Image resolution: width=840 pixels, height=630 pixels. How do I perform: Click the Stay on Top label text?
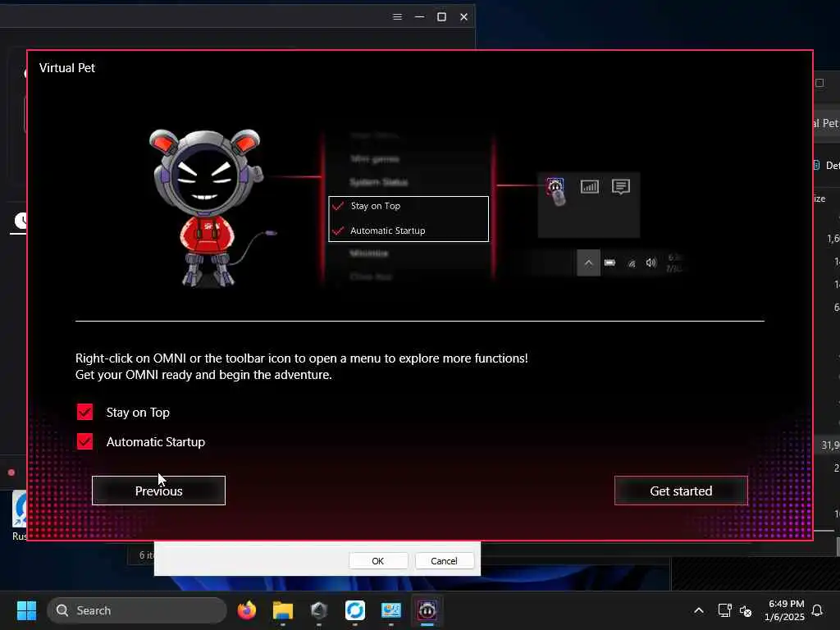[138, 413]
